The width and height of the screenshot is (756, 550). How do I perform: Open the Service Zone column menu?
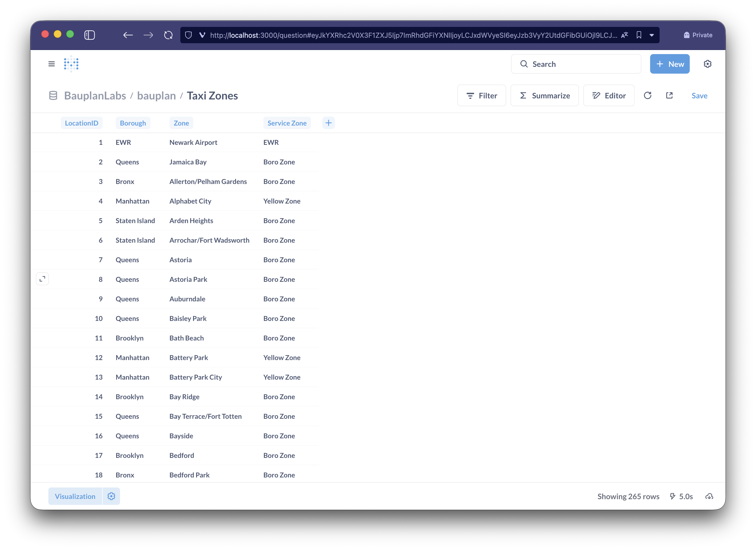tap(287, 123)
